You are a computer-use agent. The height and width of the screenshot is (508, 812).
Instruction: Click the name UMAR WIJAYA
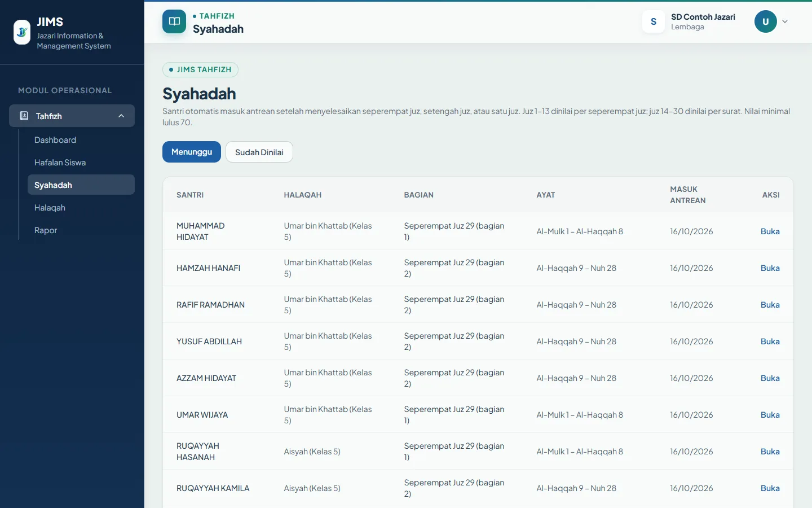coord(202,415)
